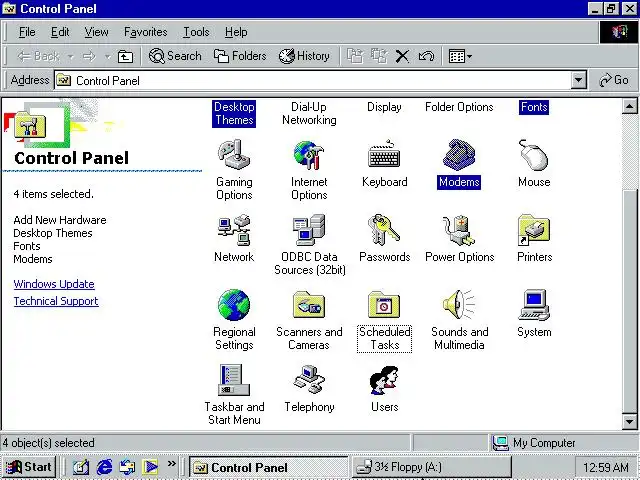Open the Taskbar and Start Menu icon
This screenshot has height=480, width=640.
234,380
